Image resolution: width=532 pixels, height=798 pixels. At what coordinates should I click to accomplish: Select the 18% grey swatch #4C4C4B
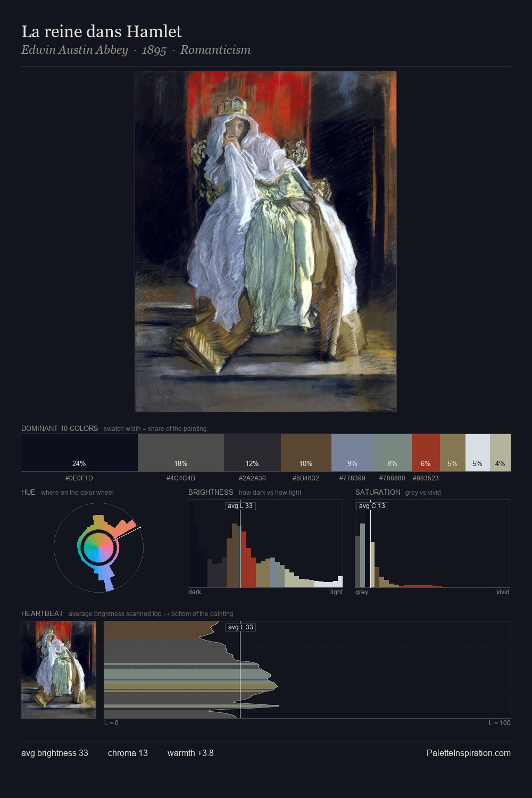181,453
